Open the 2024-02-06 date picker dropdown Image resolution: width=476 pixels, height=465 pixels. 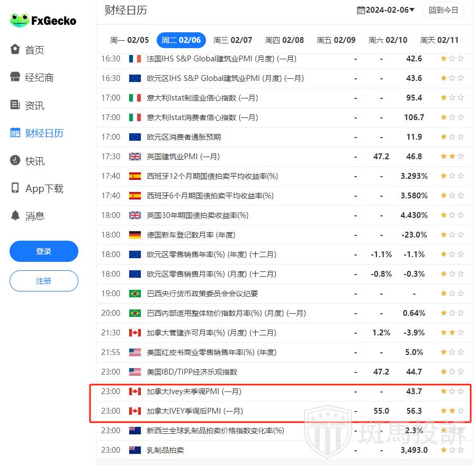click(x=386, y=10)
